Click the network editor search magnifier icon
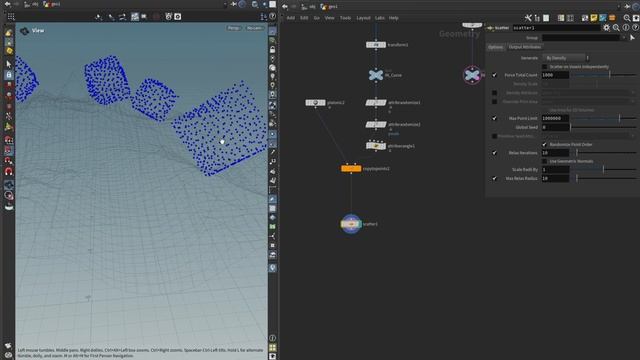This screenshot has height=360, width=640. tap(627, 18)
